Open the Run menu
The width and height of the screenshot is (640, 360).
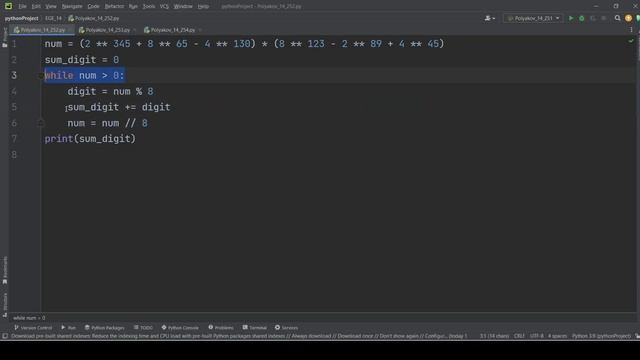pos(133,6)
